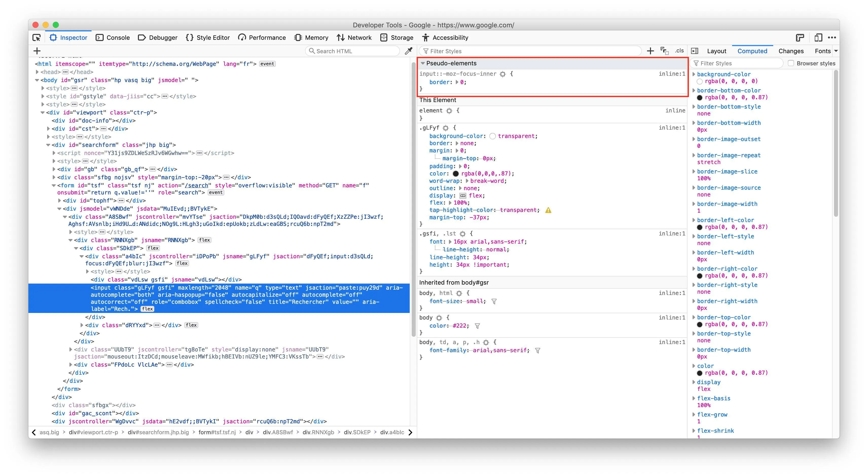Open the sidebar tabs overflow dropdown
The width and height of the screenshot is (868, 476).
coord(836,51)
